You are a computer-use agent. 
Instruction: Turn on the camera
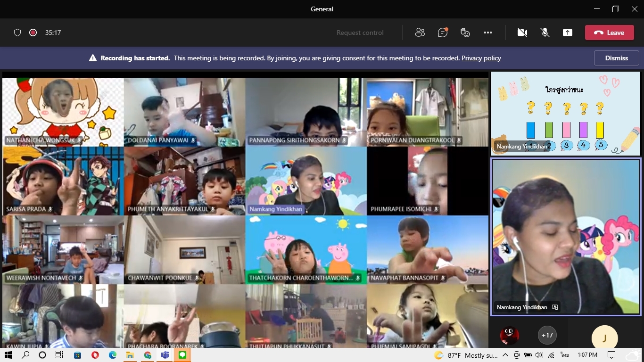(522, 33)
